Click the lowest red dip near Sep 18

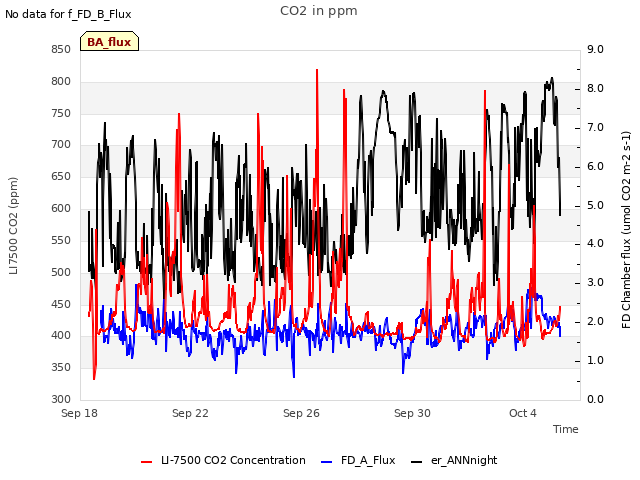pyautogui.click(x=94, y=378)
